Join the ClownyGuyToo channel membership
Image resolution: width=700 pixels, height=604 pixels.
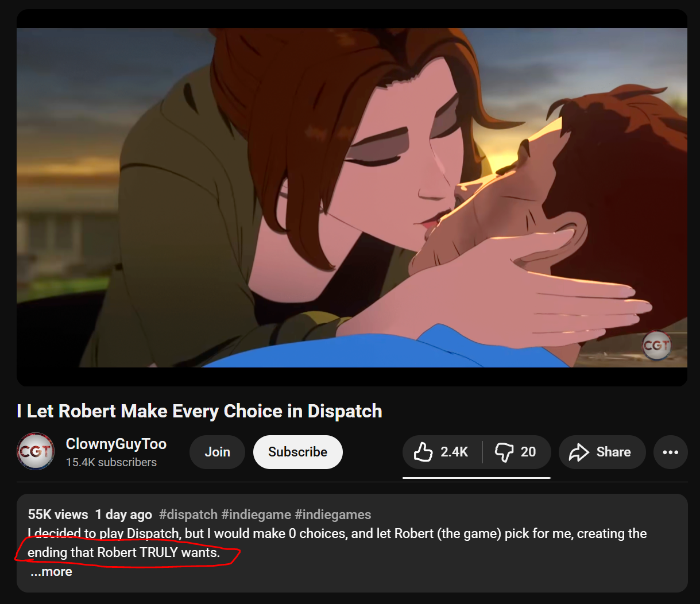(217, 452)
